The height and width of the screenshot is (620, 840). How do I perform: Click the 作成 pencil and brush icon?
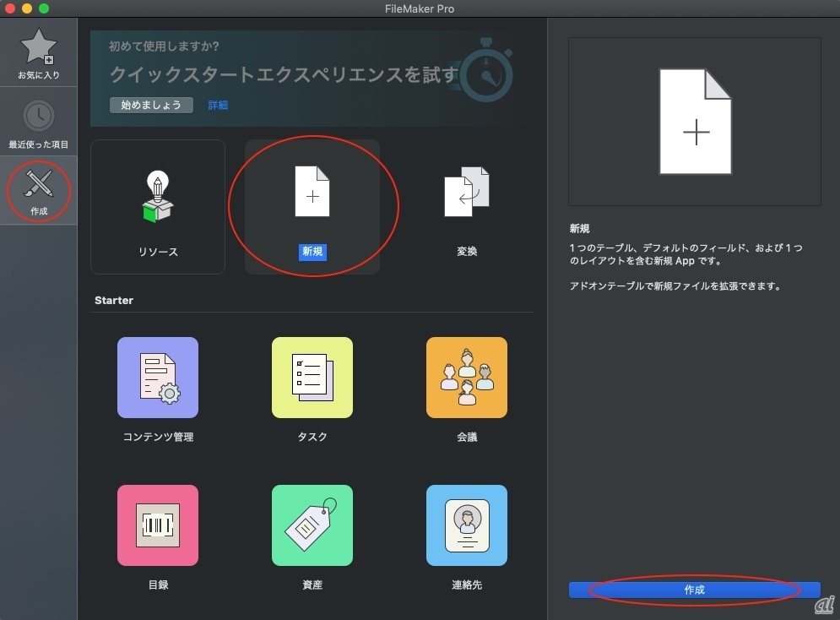[x=38, y=183]
